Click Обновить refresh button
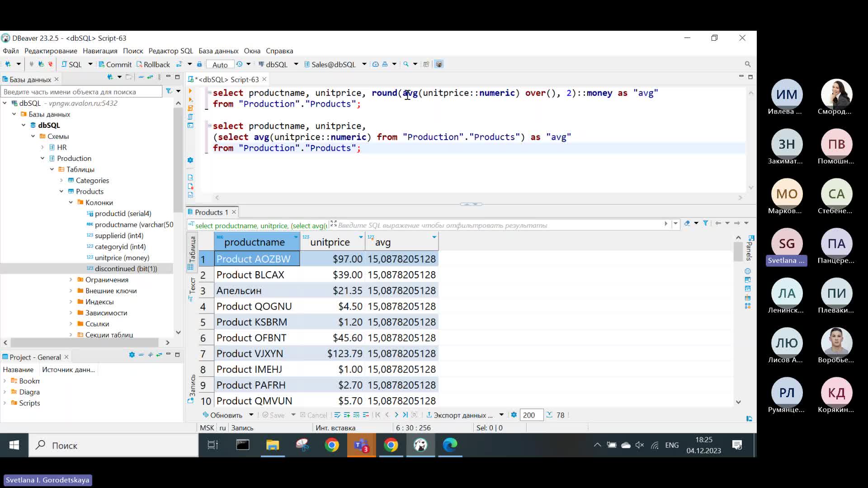The image size is (868, 488). click(x=222, y=415)
